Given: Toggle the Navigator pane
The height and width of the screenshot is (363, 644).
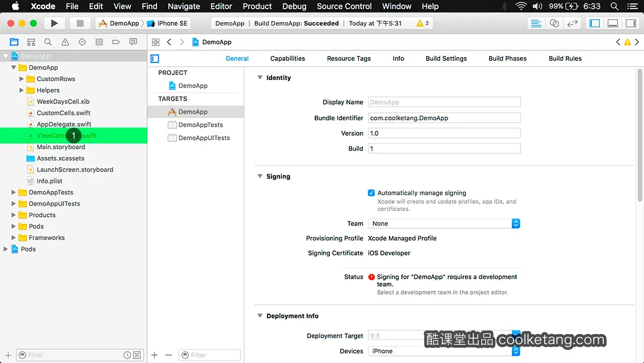Looking at the screenshot, I should (595, 23).
